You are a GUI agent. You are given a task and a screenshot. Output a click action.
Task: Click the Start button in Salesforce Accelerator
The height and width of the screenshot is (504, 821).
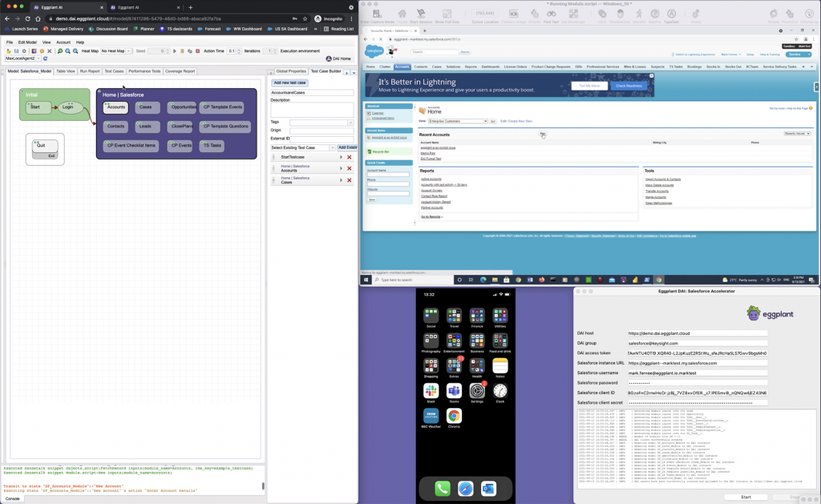coord(746,498)
